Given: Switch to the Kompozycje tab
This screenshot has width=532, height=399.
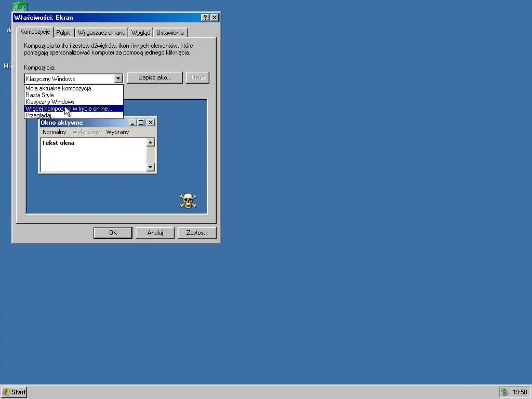Looking at the screenshot, I should [35, 32].
